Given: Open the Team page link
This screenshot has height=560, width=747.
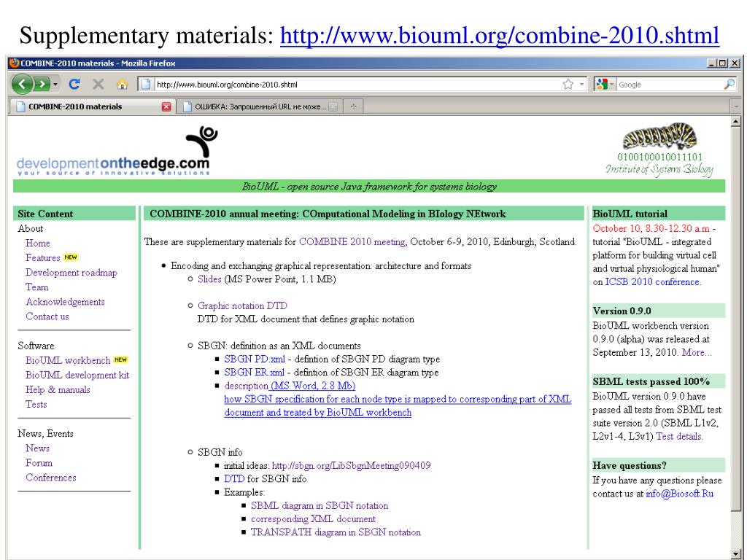Looking at the screenshot, I should pos(36,287).
